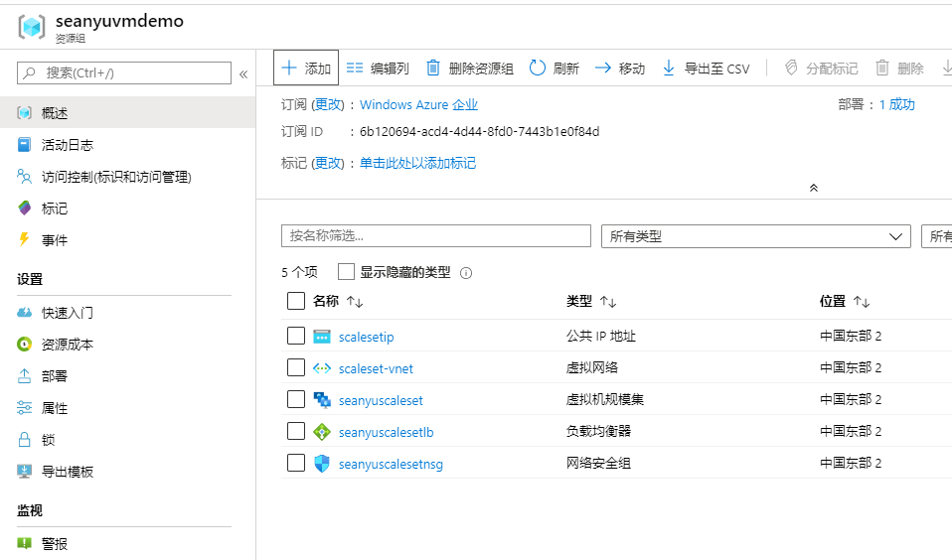Click the scalesetip public IP icon
This screenshot has width=952, height=560.
point(322,337)
